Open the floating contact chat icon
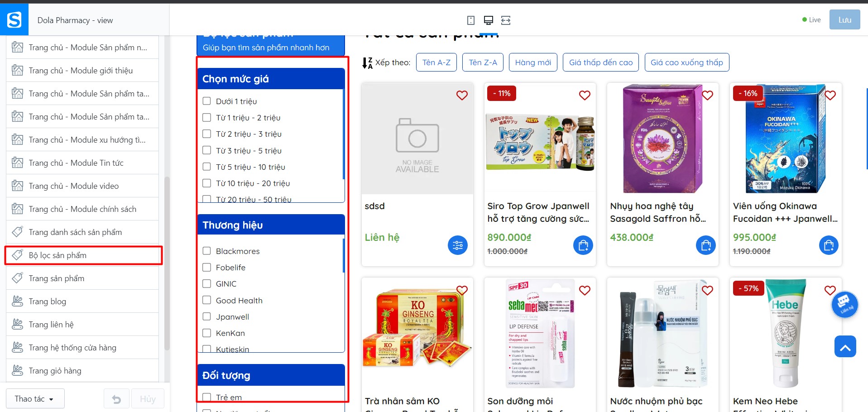 click(844, 304)
